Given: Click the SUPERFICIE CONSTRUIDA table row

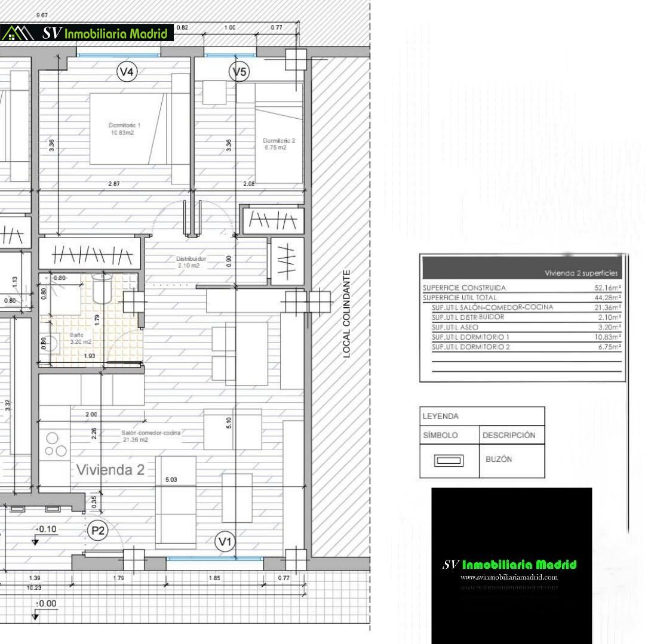Looking at the screenshot, I should tap(522, 288).
